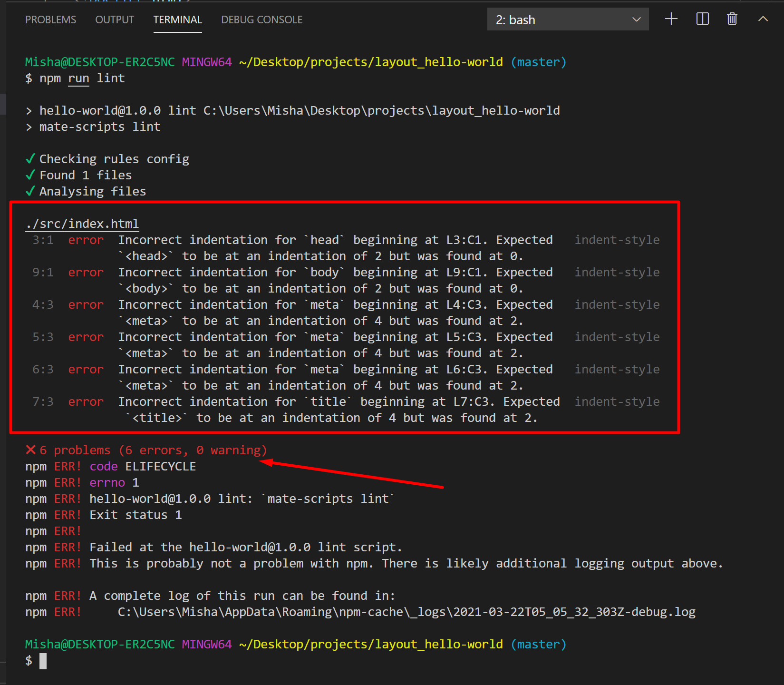Open the '2: bash' terminal selector dropdown

568,20
